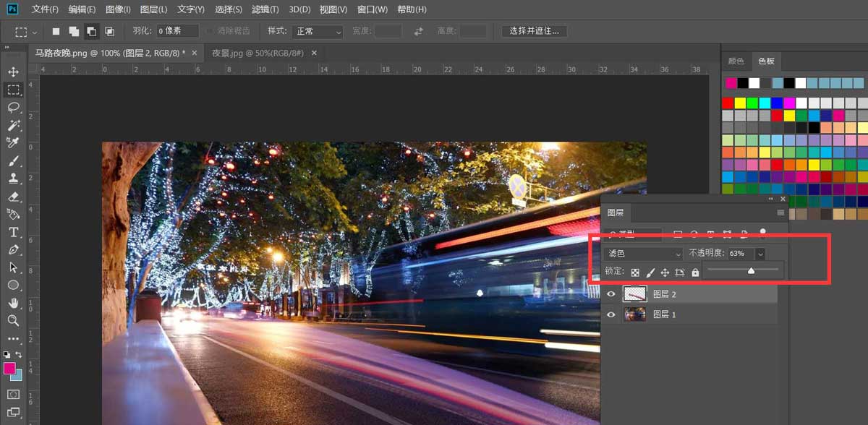Open the marquee tool preset dropdown arrow

pos(34,32)
